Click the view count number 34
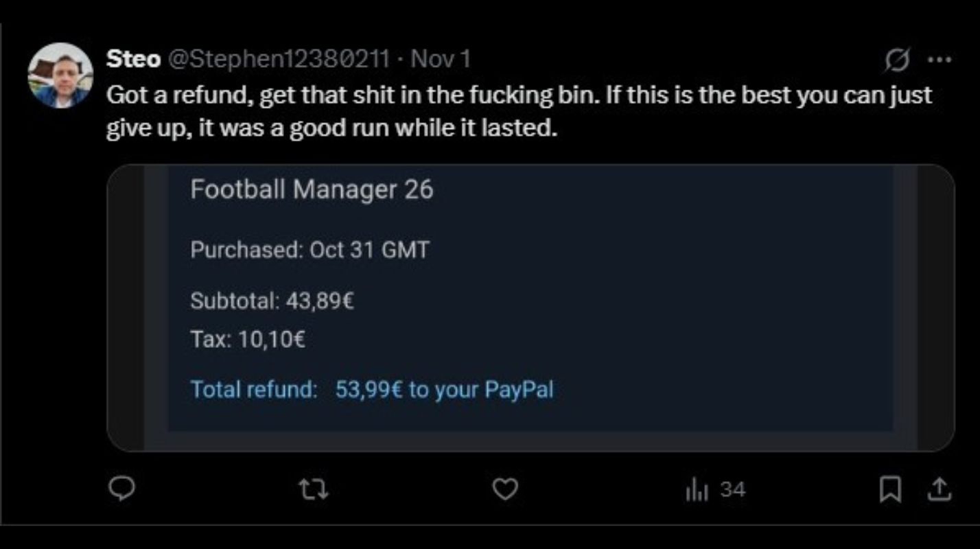 pos(733,489)
